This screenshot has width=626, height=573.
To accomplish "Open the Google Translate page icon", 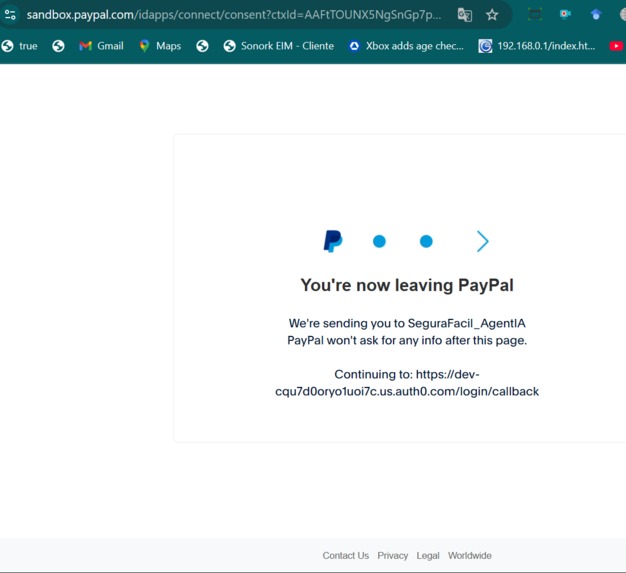I will [x=465, y=15].
